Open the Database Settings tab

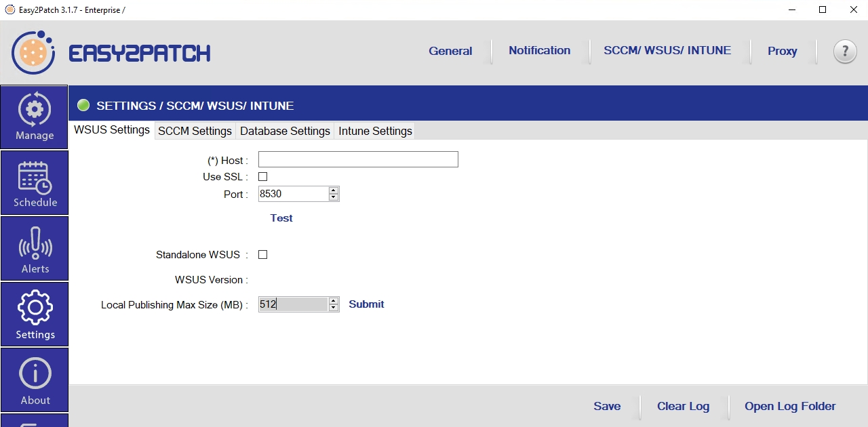pos(285,131)
